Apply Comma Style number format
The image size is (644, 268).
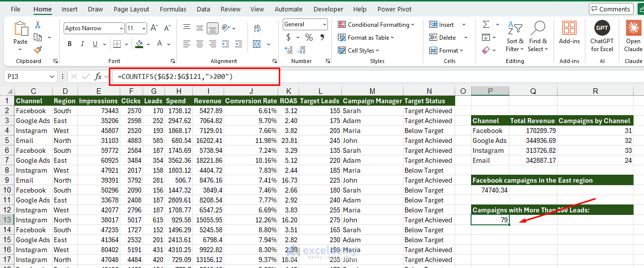322,37
